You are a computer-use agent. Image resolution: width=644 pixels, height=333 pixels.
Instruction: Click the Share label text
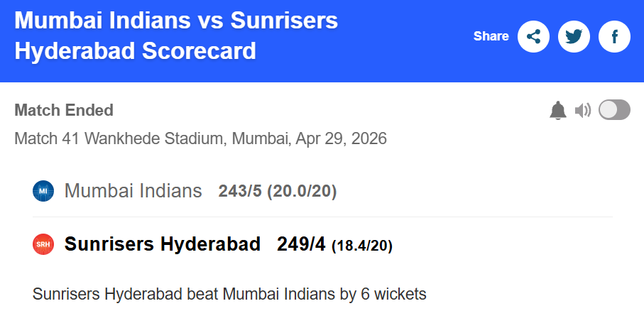point(491,36)
